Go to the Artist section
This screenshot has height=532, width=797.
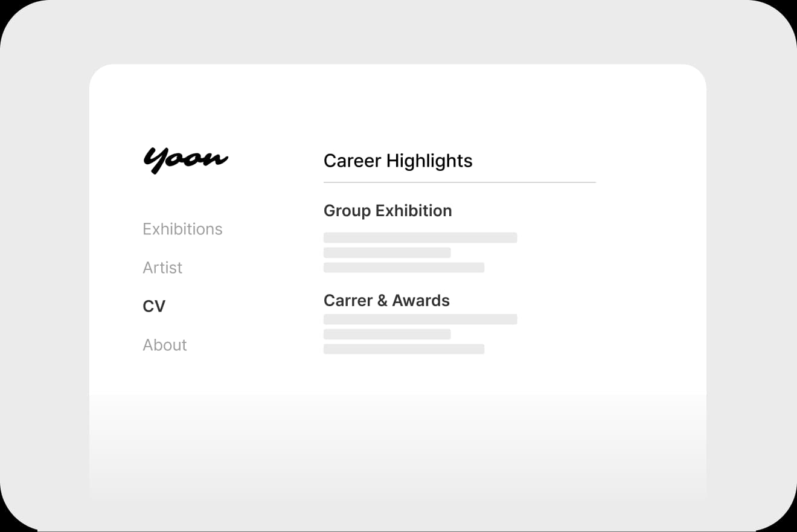click(x=162, y=268)
